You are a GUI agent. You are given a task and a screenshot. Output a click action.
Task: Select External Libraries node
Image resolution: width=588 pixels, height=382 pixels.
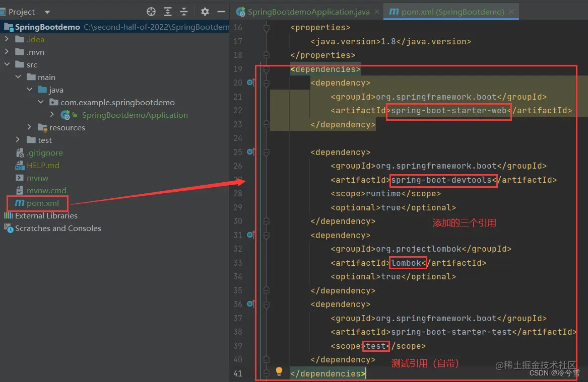point(46,216)
